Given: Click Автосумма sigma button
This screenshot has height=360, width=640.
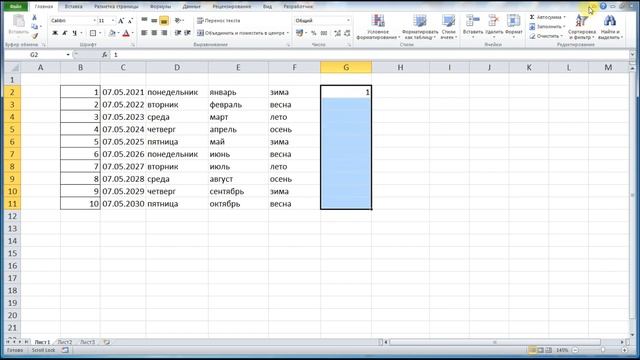Looking at the screenshot, I should (x=547, y=17).
